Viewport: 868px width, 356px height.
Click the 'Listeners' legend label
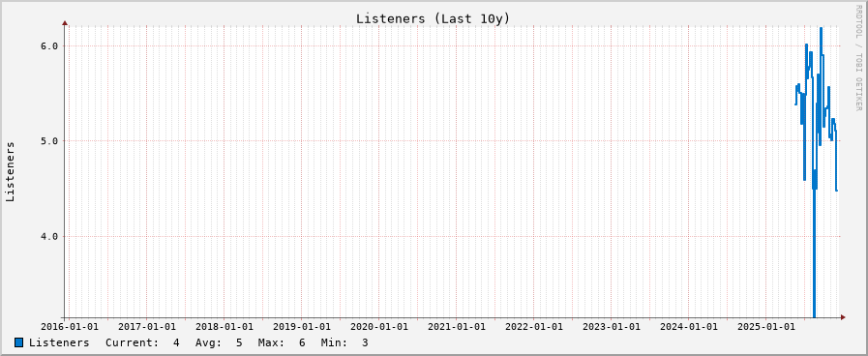pyautogui.click(x=59, y=342)
